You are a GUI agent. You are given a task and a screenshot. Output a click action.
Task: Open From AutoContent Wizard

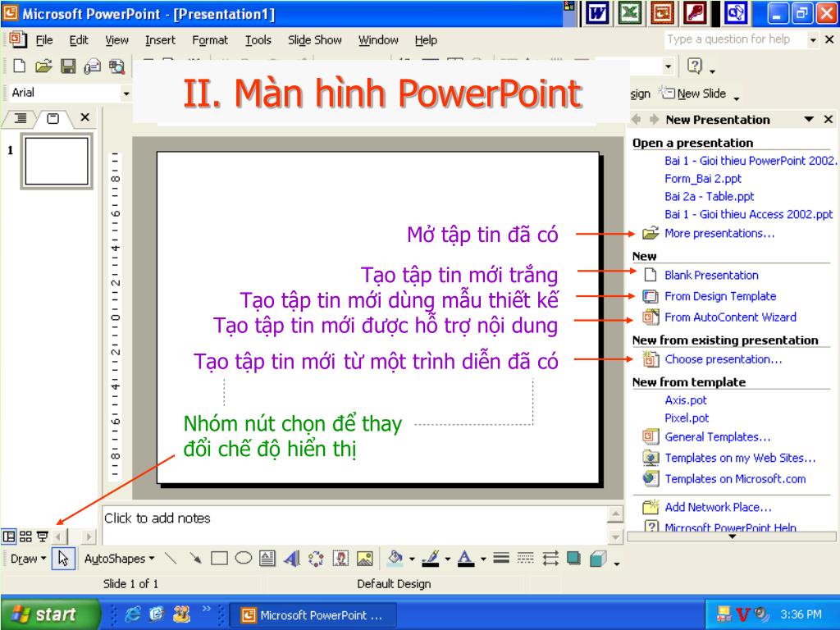coord(730,317)
